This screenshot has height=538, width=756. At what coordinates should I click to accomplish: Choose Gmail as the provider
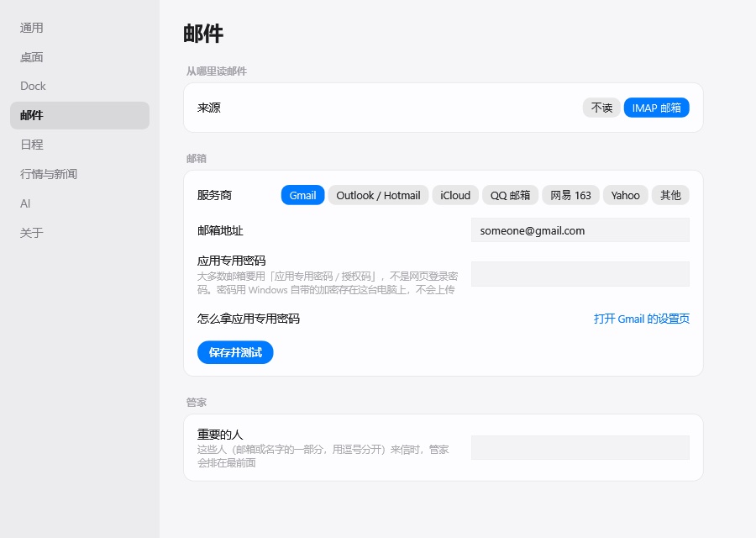(x=302, y=195)
